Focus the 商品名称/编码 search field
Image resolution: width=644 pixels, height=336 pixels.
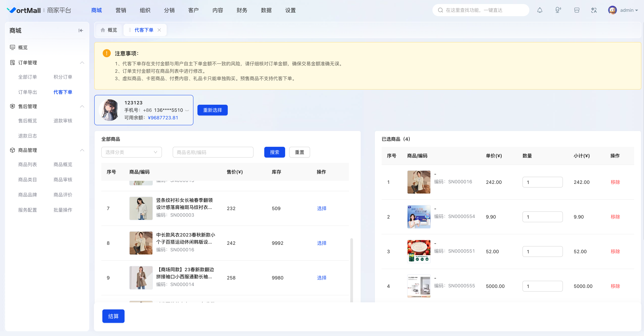(213, 152)
